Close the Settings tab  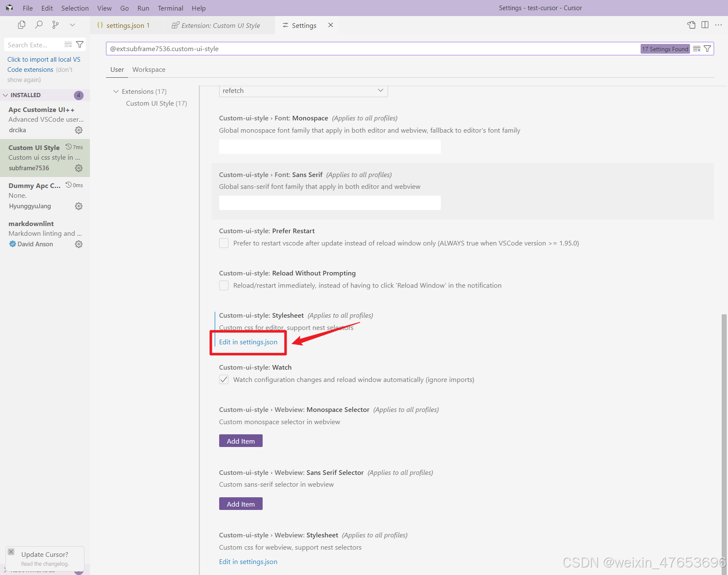pos(331,25)
